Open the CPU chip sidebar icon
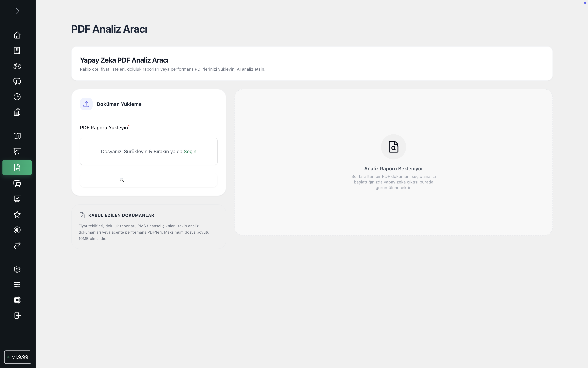The width and height of the screenshot is (588, 368). pos(17,300)
